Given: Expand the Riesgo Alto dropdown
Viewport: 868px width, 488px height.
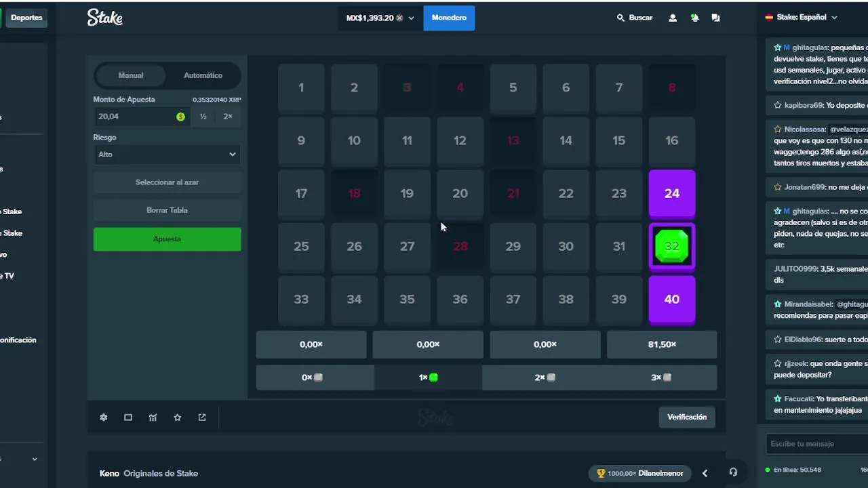Looking at the screenshot, I should pos(167,155).
